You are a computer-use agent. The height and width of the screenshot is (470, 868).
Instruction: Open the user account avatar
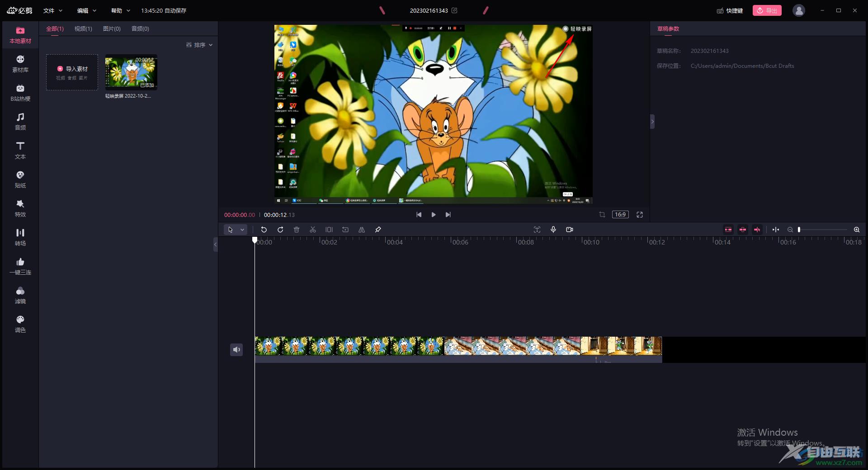(799, 10)
